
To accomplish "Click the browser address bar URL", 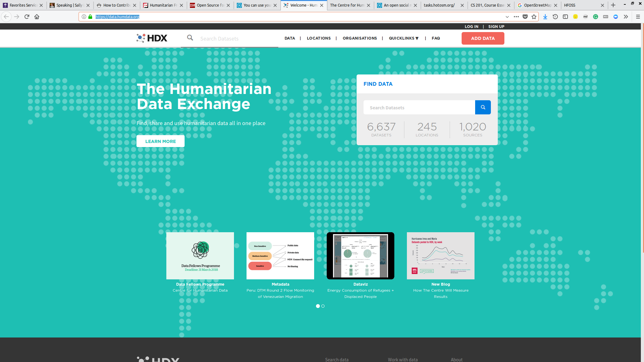I will 117,17.
